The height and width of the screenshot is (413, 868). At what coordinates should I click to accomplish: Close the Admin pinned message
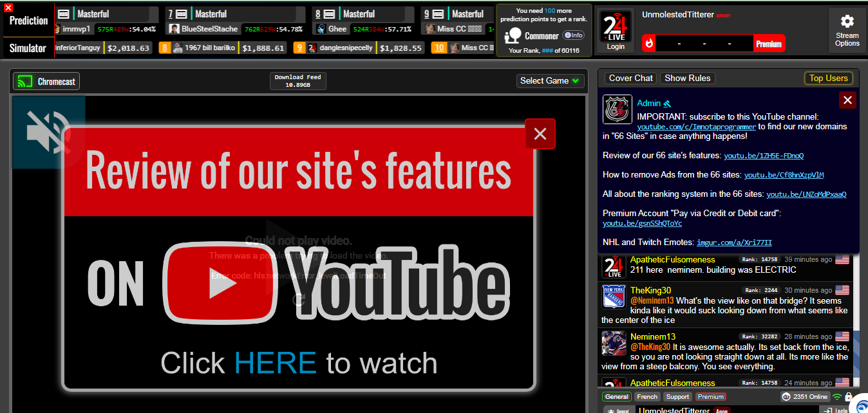click(x=847, y=100)
